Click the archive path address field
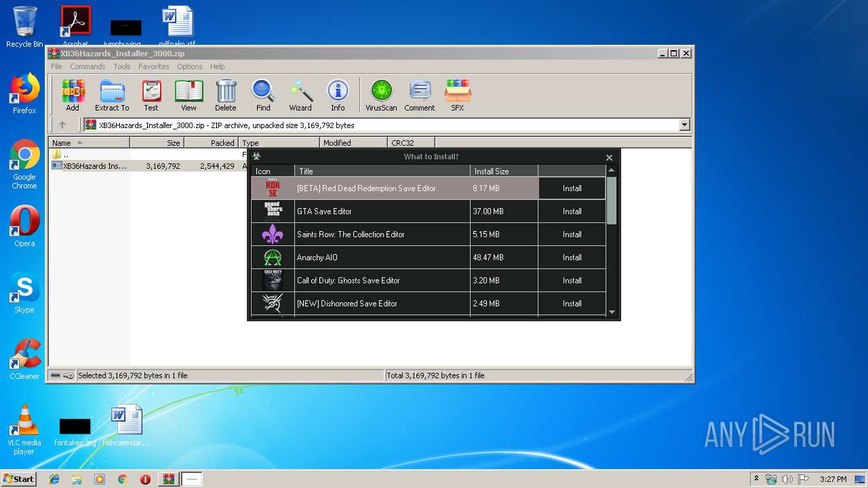The width and height of the screenshot is (868, 488). (381, 125)
